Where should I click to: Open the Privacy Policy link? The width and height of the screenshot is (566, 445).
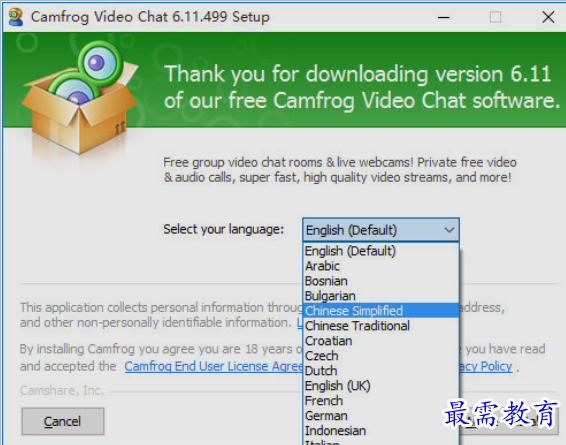coord(486,366)
